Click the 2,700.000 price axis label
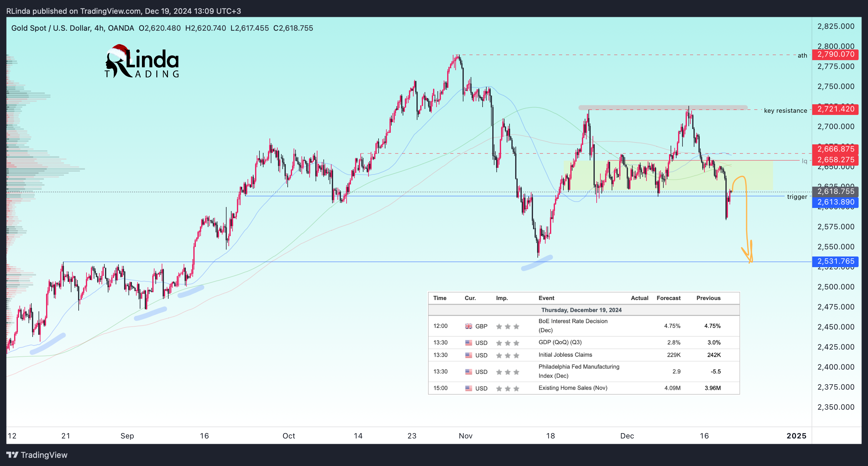The width and height of the screenshot is (868, 466). click(836, 127)
